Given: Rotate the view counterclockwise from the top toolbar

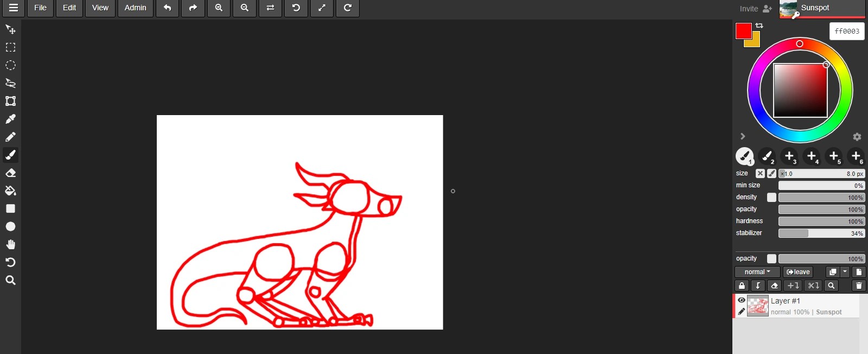Looking at the screenshot, I should (x=296, y=8).
